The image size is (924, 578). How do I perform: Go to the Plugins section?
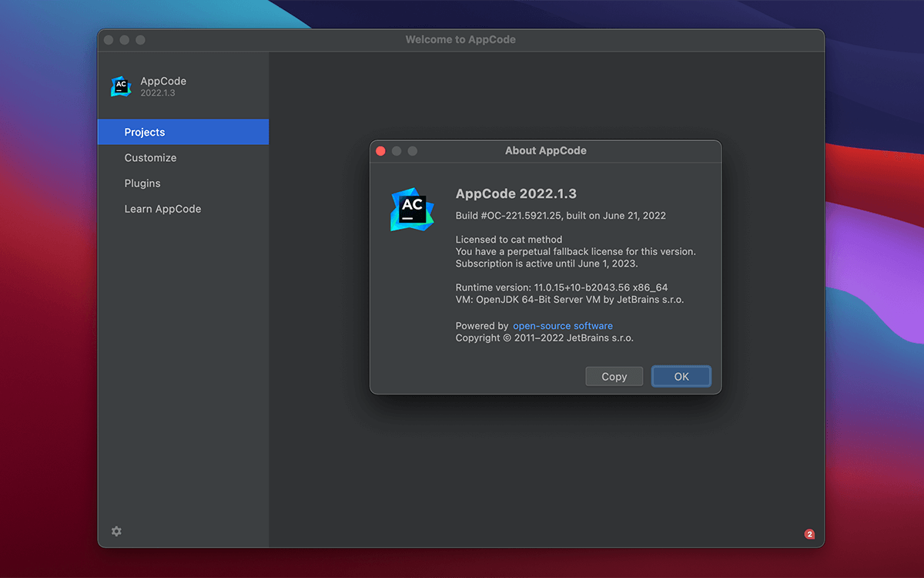183,183
